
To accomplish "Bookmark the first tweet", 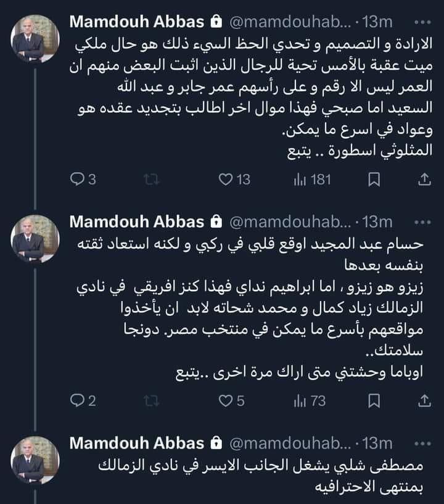I will [x=373, y=180].
